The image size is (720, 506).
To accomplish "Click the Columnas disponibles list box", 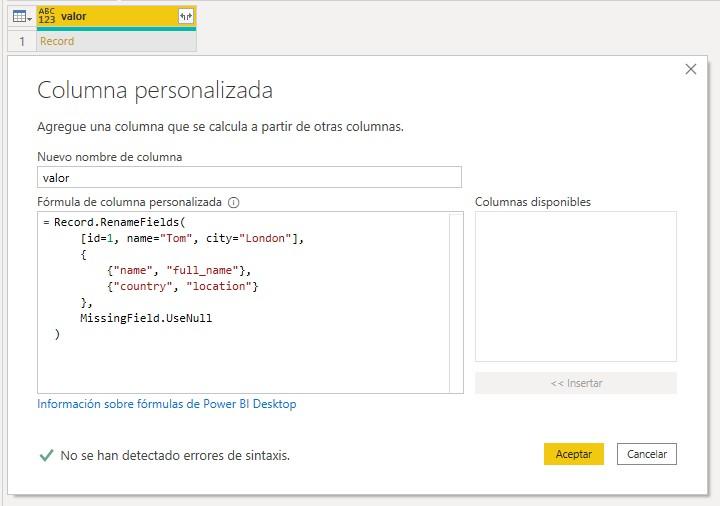I will (576, 287).
